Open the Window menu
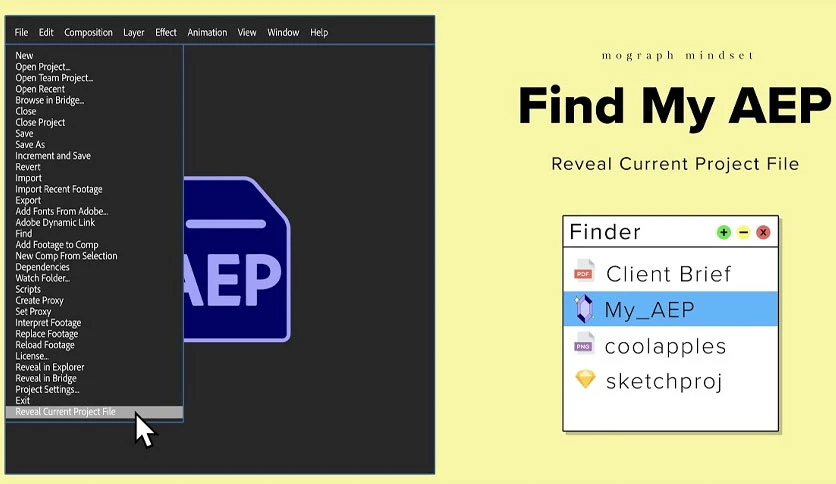This screenshot has width=836, height=484. point(283,33)
